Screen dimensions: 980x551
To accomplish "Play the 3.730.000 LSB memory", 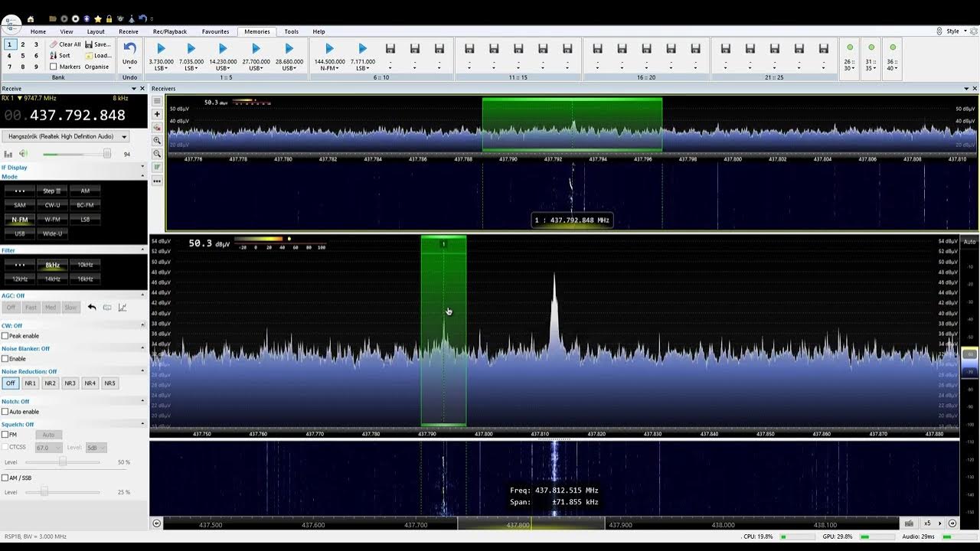I will click(x=161, y=49).
